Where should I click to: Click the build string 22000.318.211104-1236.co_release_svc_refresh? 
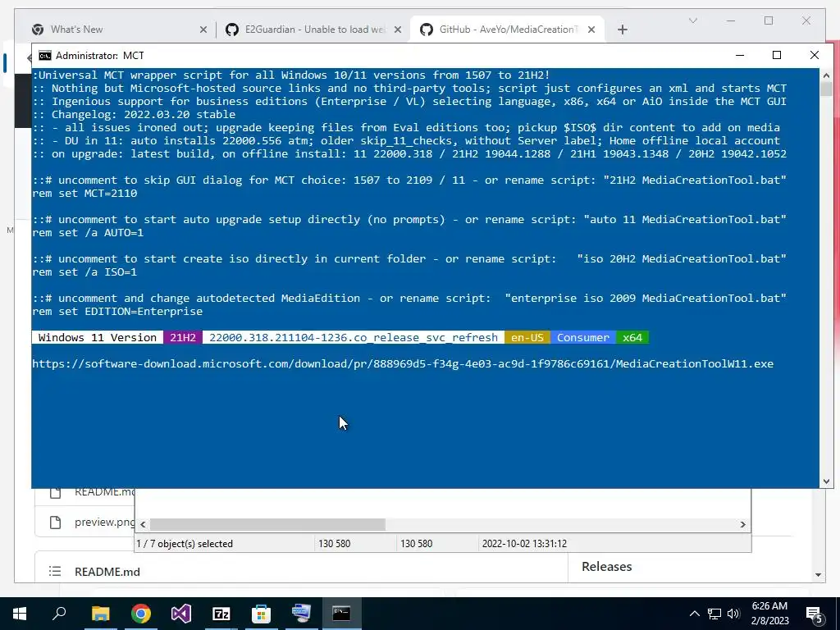click(354, 337)
